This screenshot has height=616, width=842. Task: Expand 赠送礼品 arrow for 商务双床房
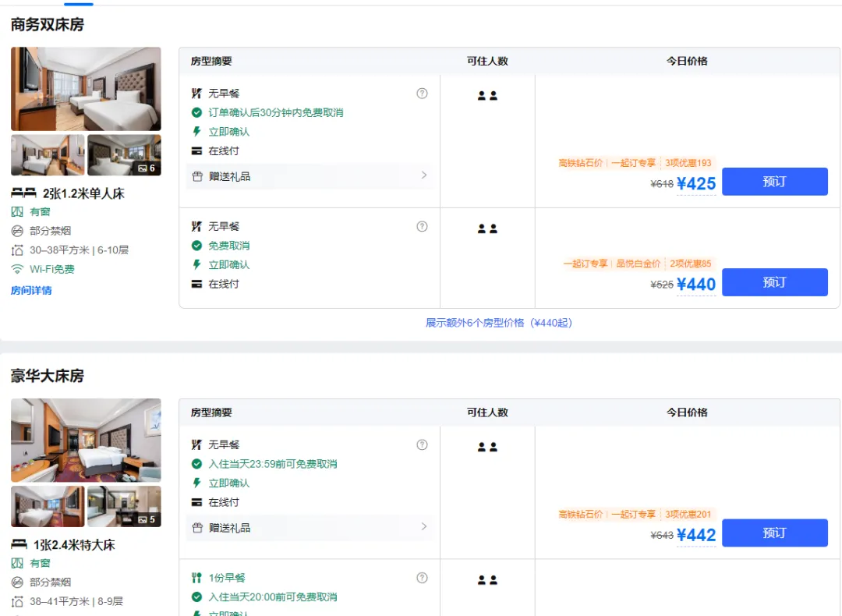(x=424, y=175)
